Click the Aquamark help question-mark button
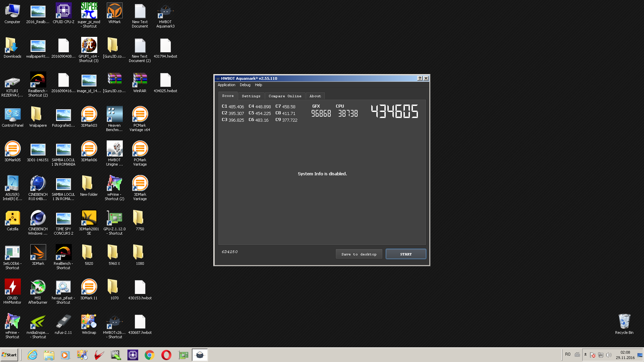Image resolution: width=644 pixels, height=362 pixels. pyautogui.click(x=420, y=78)
